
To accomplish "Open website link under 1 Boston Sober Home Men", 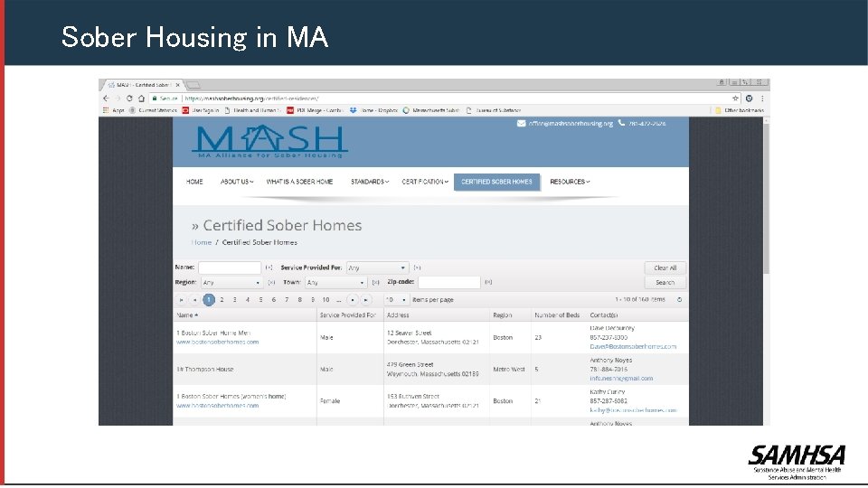I will [217, 342].
